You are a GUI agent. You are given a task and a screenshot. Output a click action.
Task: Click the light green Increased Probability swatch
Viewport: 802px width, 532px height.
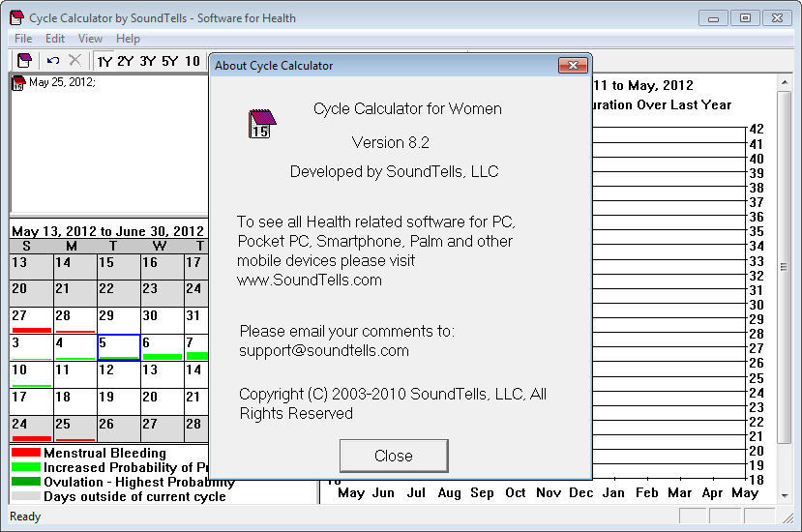coord(26,467)
